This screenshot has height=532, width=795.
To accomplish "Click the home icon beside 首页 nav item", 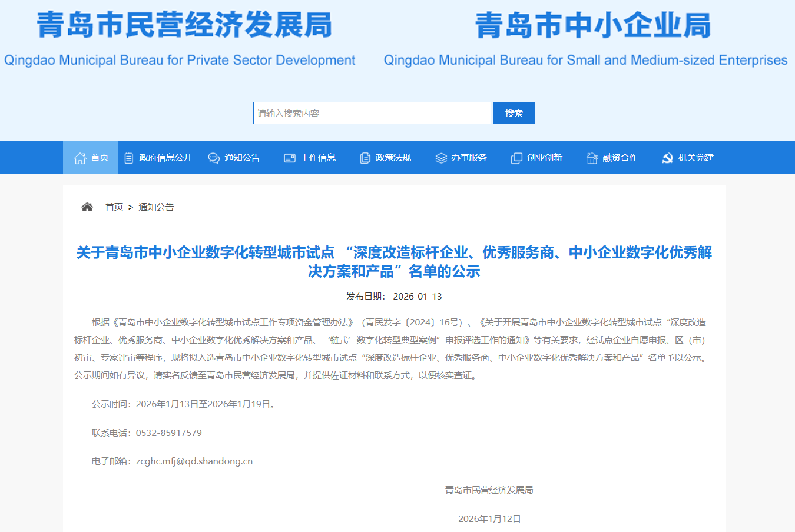I will click(x=79, y=157).
